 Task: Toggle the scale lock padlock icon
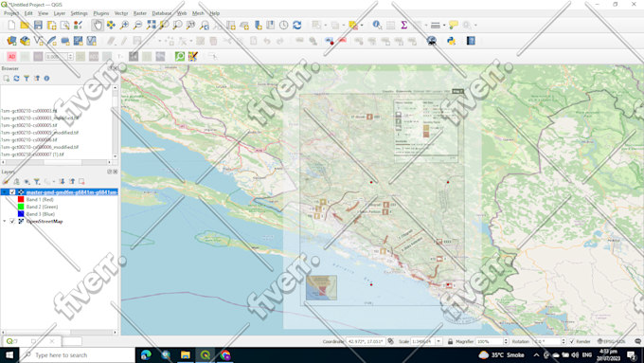pyautogui.click(x=450, y=341)
